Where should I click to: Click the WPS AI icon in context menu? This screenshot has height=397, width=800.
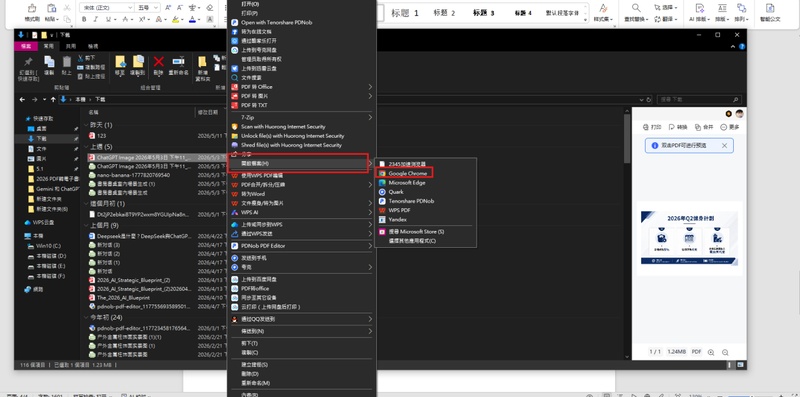click(x=235, y=212)
